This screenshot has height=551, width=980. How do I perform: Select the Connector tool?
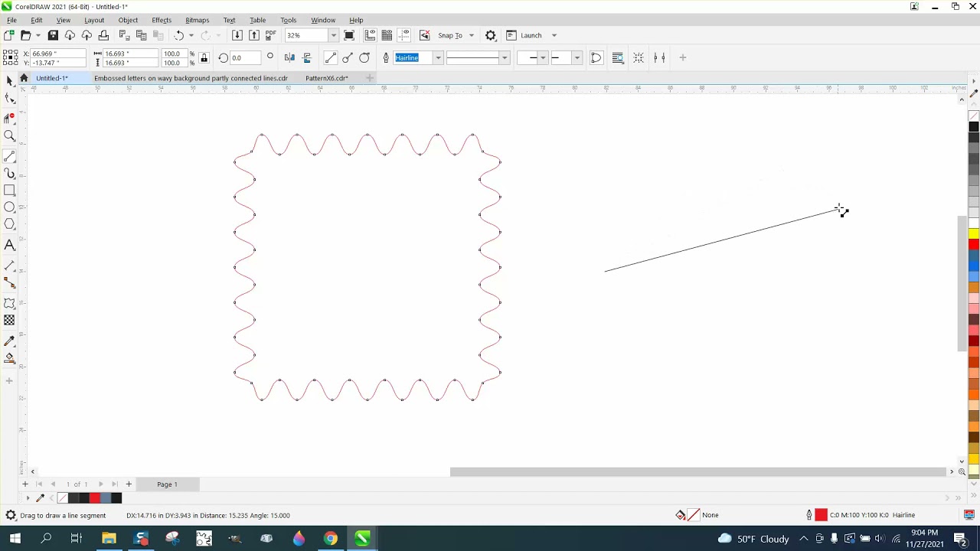coord(9,284)
